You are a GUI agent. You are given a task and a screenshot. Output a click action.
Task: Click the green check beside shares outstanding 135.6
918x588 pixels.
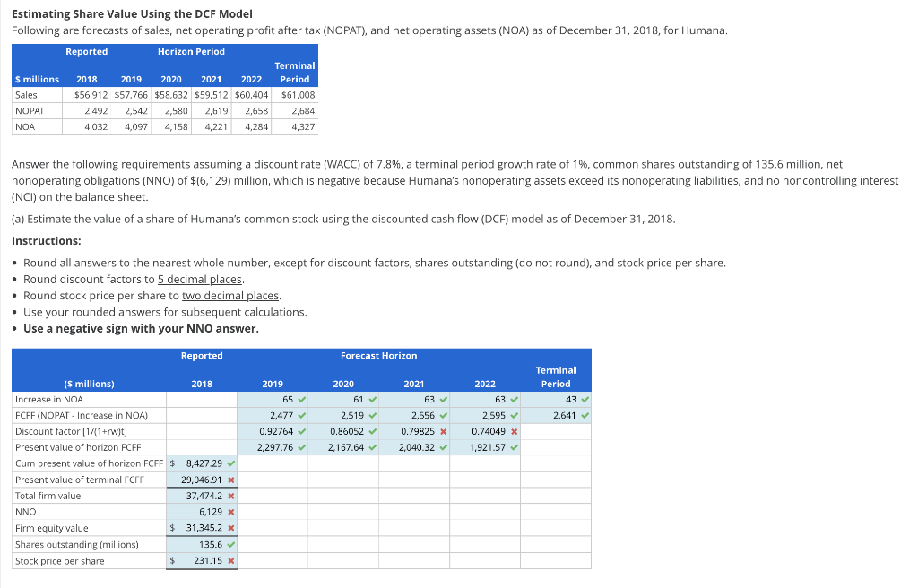point(231,545)
